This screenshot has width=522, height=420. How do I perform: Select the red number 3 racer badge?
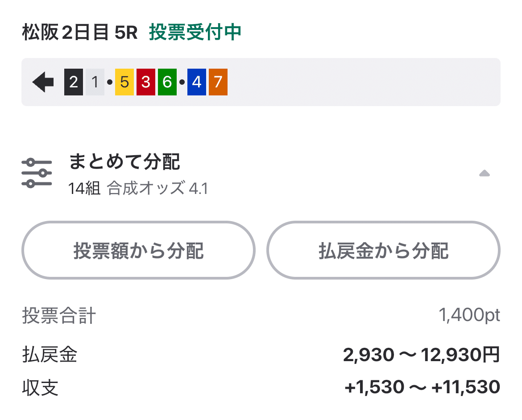(145, 82)
